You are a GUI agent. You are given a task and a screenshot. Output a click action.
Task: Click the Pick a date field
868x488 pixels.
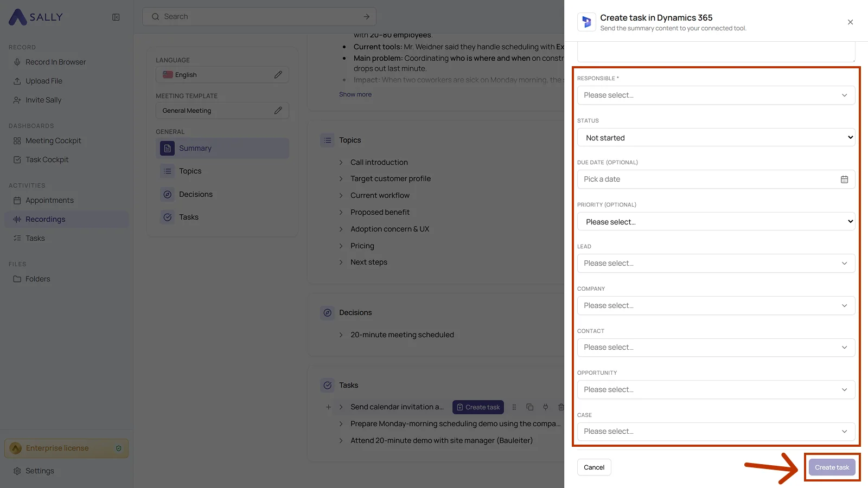716,179
